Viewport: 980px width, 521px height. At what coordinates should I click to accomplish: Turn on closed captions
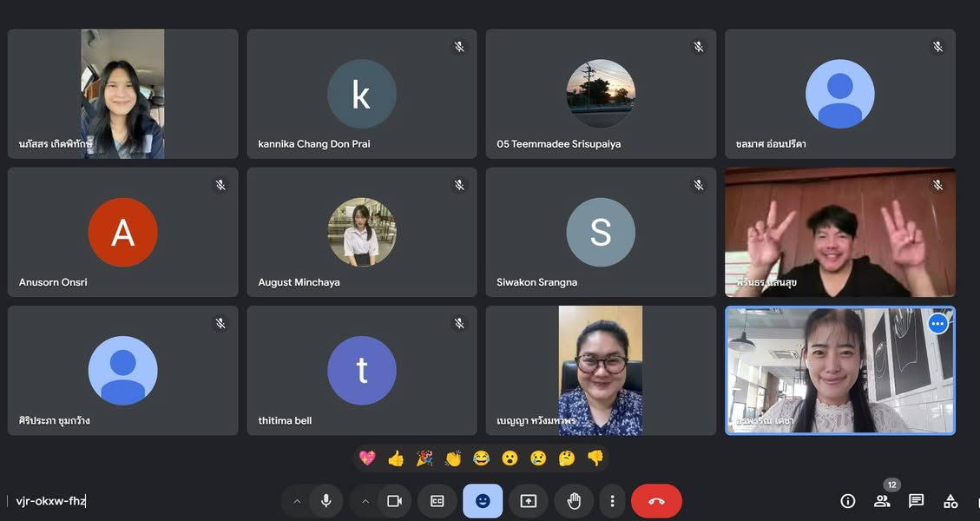pyautogui.click(x=437, y=501)
